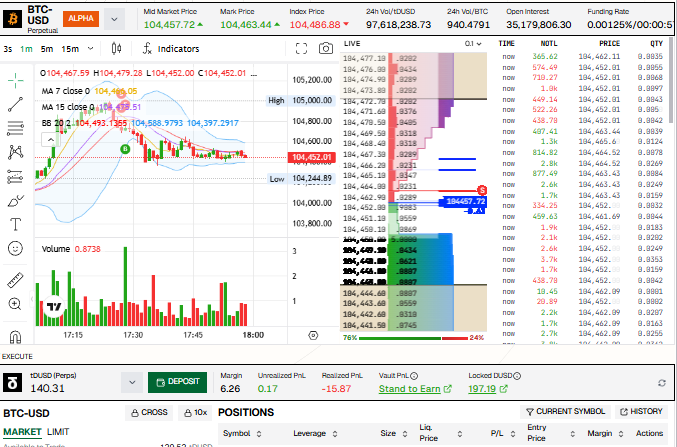Sort positions by Entry Price column
The image size is (677, 447).
[551, 433]
